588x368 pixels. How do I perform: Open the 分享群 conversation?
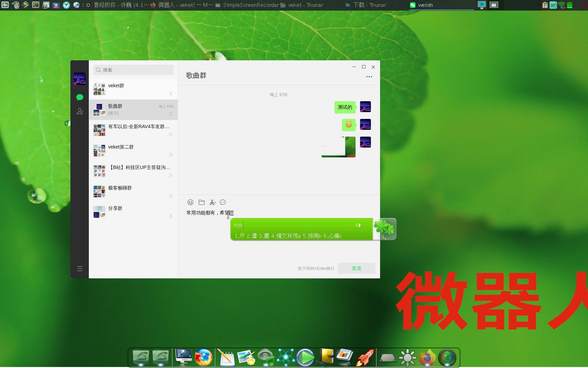(133, 212)
